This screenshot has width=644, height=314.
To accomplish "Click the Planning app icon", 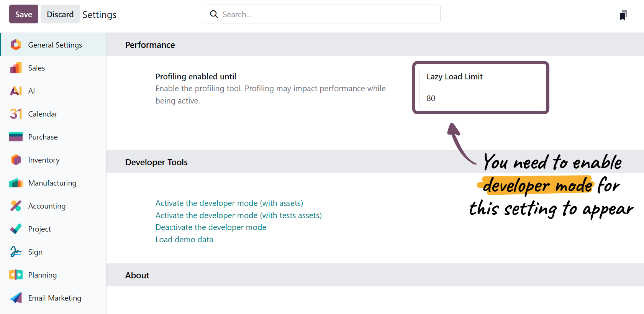I will click(16, 275).
